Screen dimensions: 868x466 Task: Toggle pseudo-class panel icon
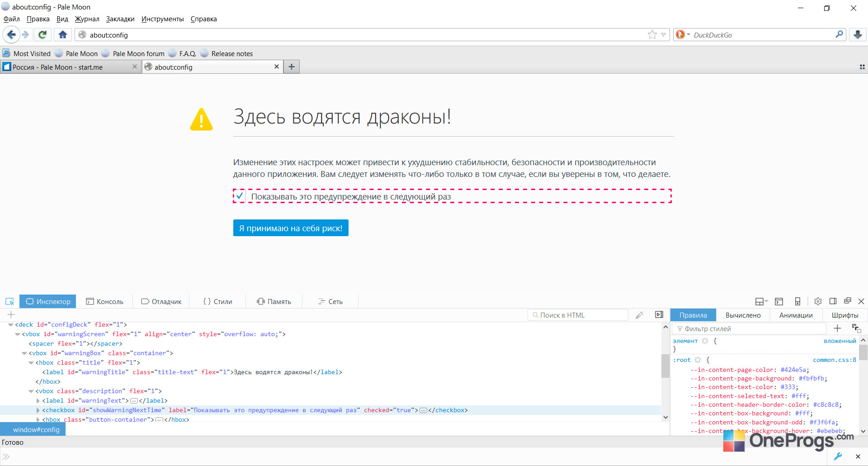856,328
